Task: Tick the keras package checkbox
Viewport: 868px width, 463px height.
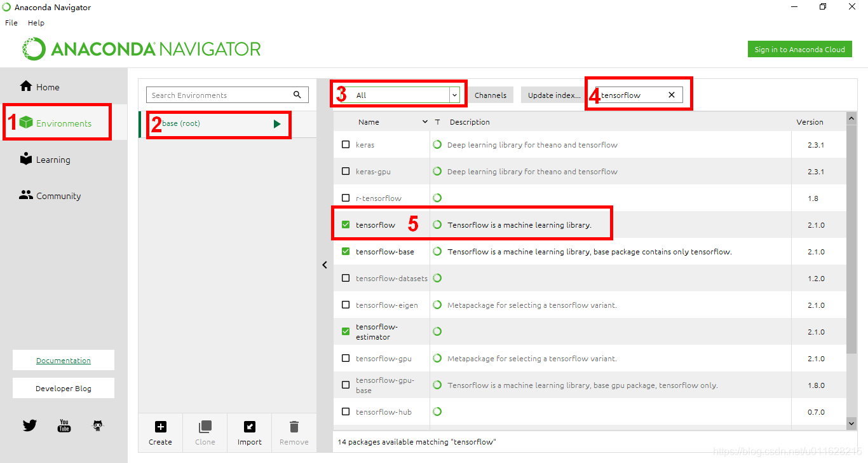Action: click(x=346, y=144)
